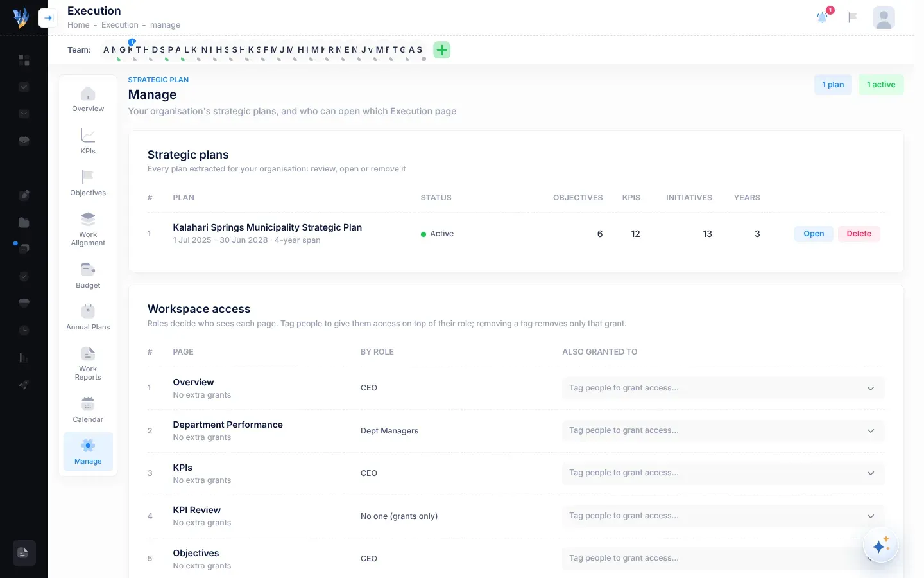This screenshot has height=578, width=924.
Task: Open the user profile avatar
Action: (x=884, y=17)
